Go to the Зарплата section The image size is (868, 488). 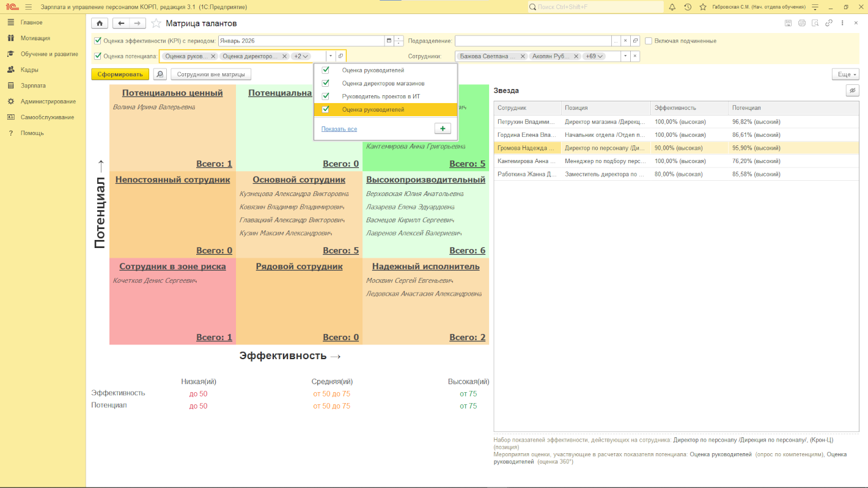pyautogui.click(x=33, y=86)
